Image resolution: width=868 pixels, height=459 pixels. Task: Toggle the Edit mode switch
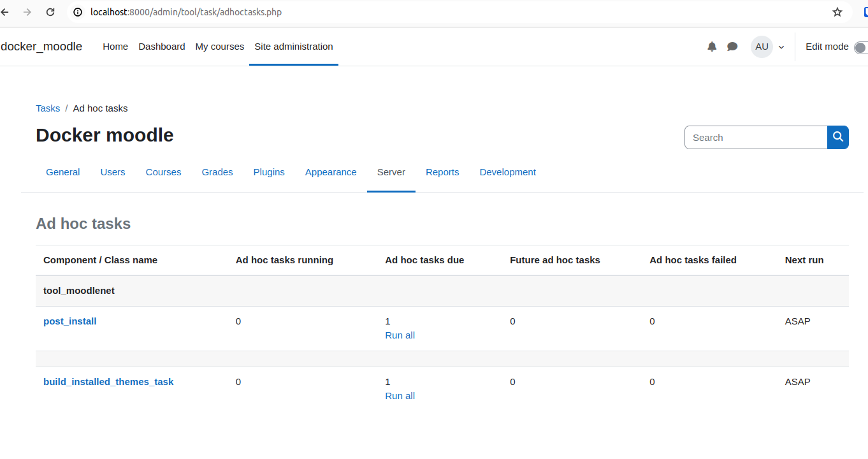[861, 47]
